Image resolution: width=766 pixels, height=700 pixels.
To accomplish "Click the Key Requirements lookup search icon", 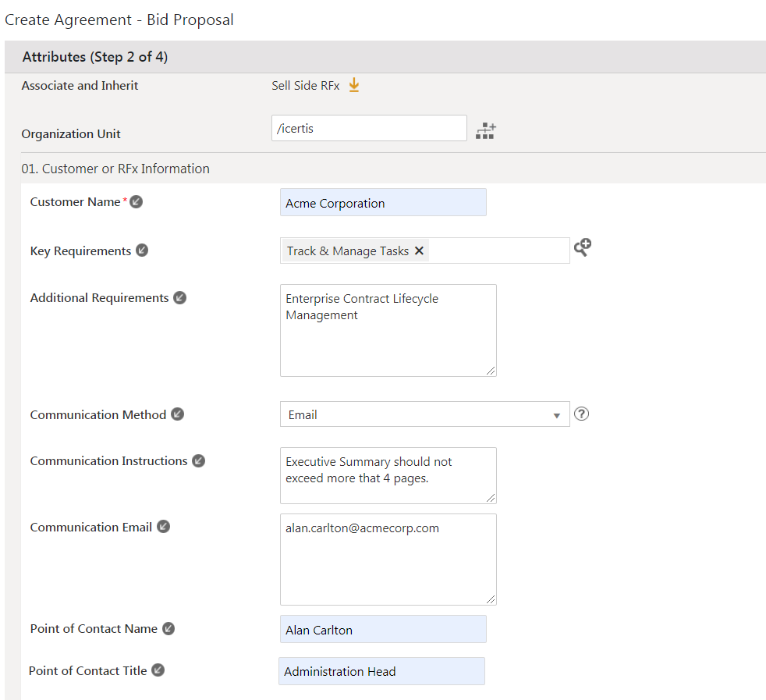I will (583, 247).
